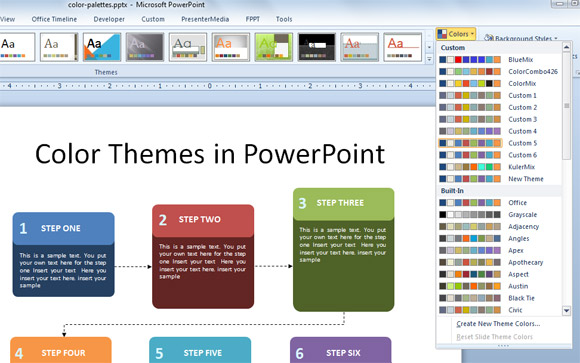Select the ColorCombo426 color theme
Screen dimensions: 580x363
(x=499, y=71)
